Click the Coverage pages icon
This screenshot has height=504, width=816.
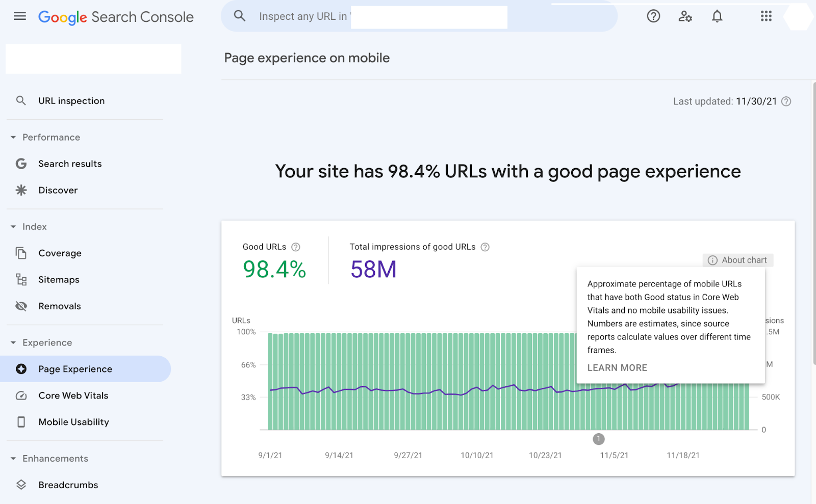[21, 253]
